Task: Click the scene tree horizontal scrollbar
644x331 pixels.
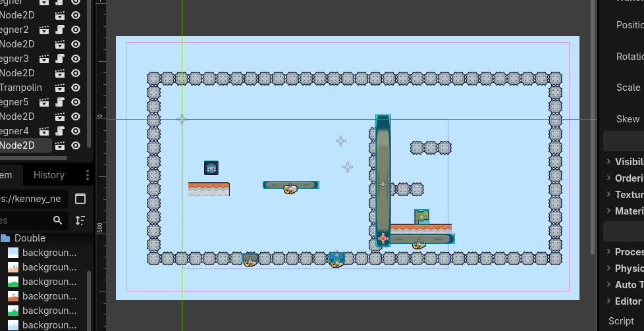Action: (34, 158)
